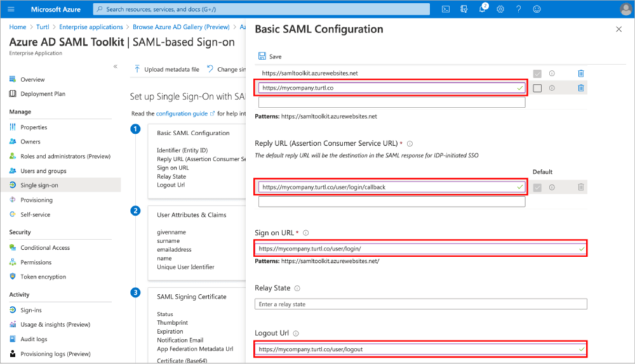This screenshot has height=364, width=635.
Task: Click the Relay State input field
Action: 420,304
